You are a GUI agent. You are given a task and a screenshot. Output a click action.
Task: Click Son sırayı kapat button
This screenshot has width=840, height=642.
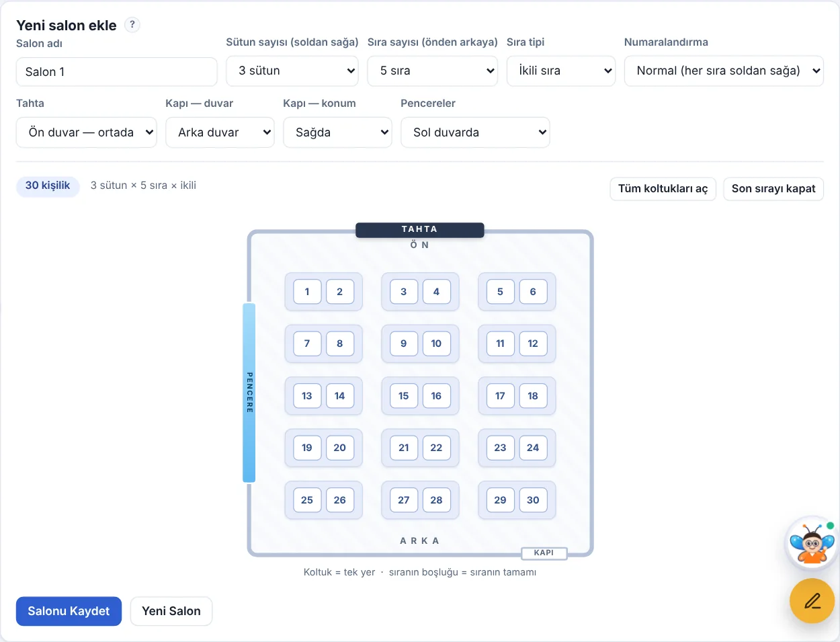pyautogui.click(x=773, y=189)
